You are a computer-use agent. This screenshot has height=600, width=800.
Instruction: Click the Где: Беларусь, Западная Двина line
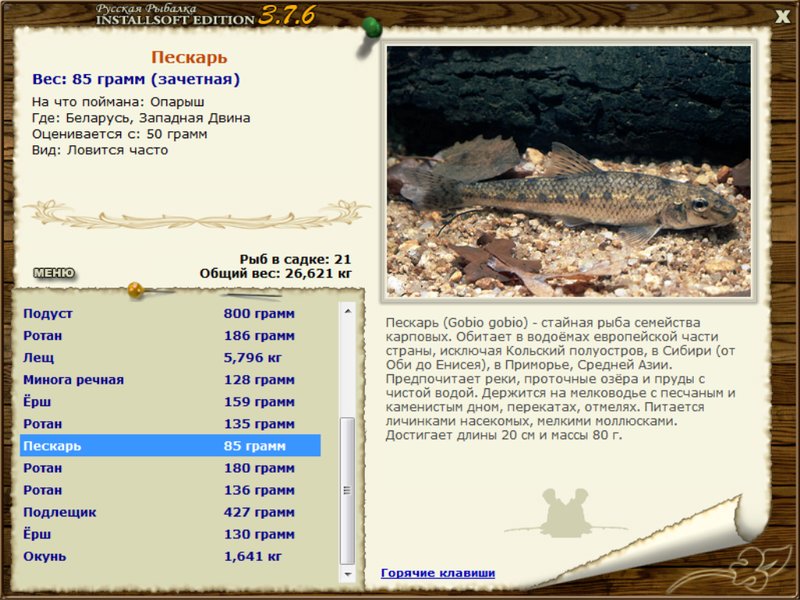[x=141, y=118]
